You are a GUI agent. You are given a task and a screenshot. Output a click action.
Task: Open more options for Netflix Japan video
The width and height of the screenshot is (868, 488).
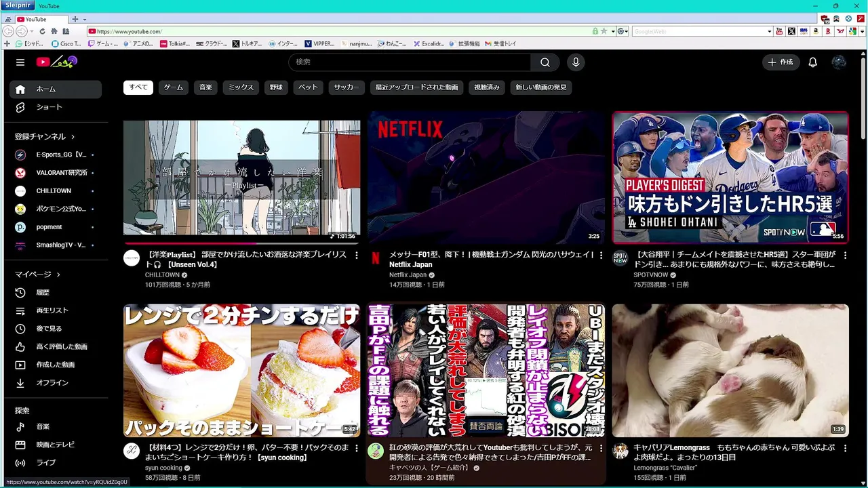(x=601, y=255)
